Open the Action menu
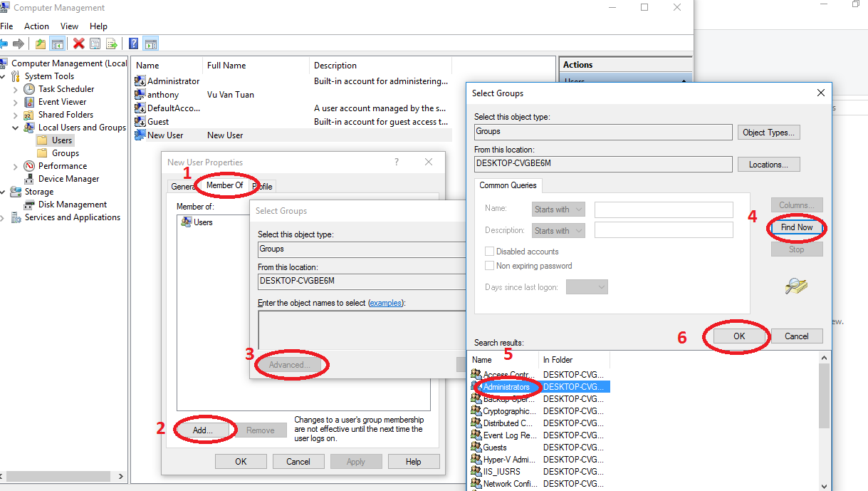 [36, 26]
